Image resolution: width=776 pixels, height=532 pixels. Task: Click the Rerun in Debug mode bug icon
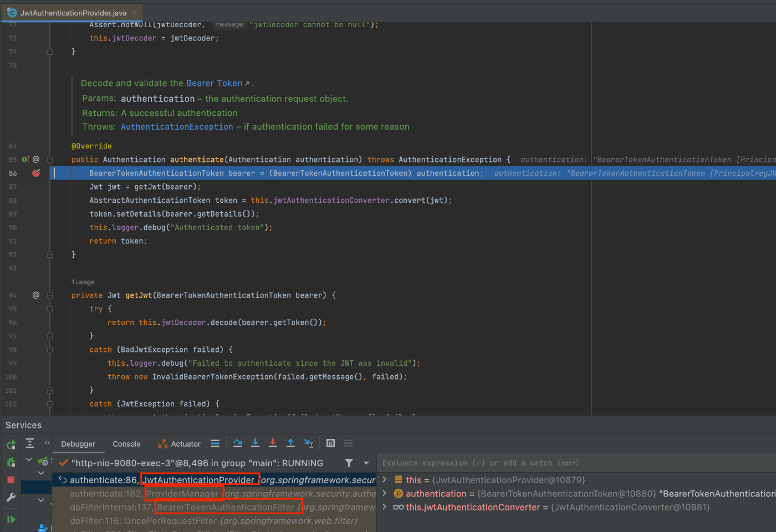11,462
